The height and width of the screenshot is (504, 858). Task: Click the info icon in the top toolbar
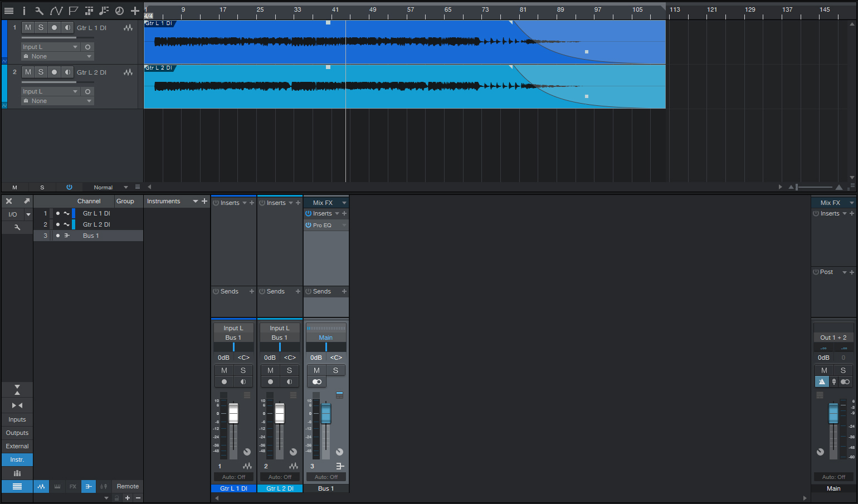pyautogui.click(x=24, y=11)
